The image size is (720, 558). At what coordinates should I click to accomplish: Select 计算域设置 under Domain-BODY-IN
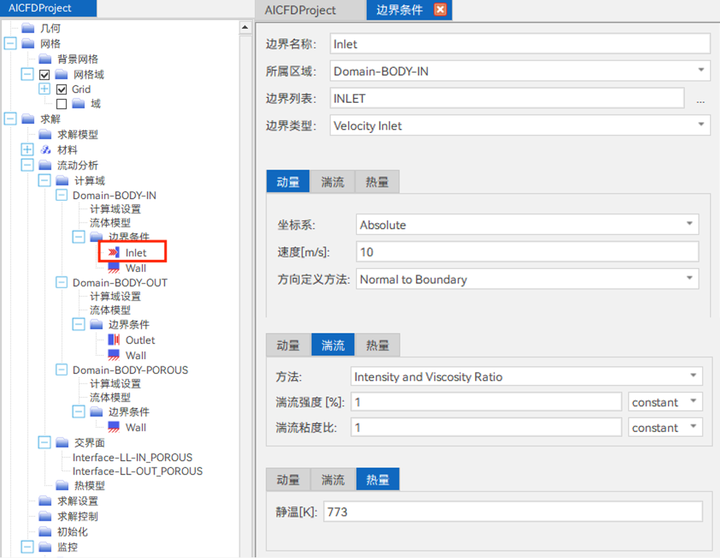pyautogui.click(x=115, y=209)
